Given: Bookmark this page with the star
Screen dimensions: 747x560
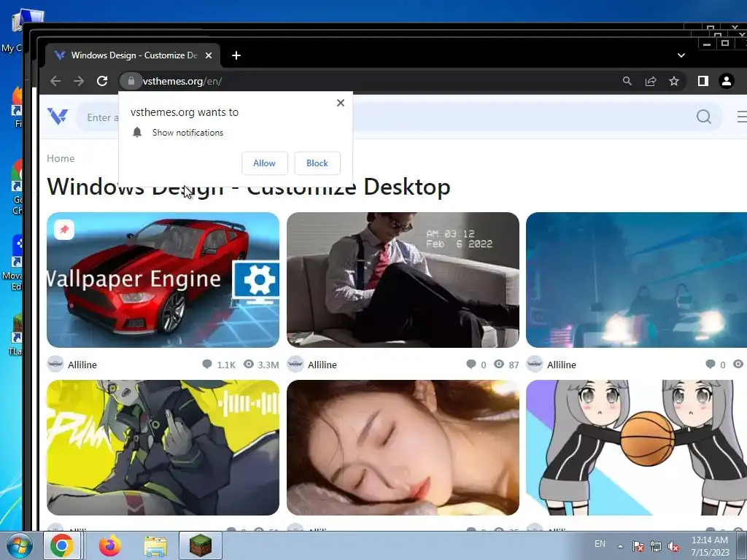Looking at the screenshot, I should pyautogui.click(x=673, y=82).
